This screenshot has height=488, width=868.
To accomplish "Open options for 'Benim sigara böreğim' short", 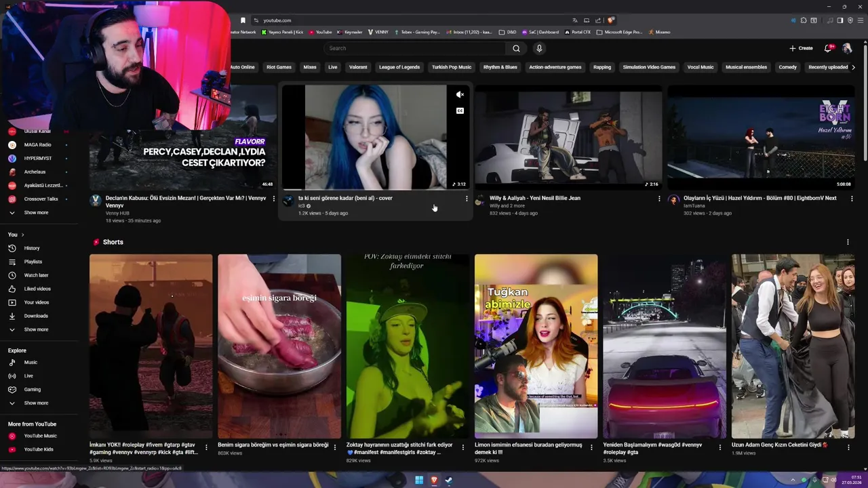I will (334, 447).
